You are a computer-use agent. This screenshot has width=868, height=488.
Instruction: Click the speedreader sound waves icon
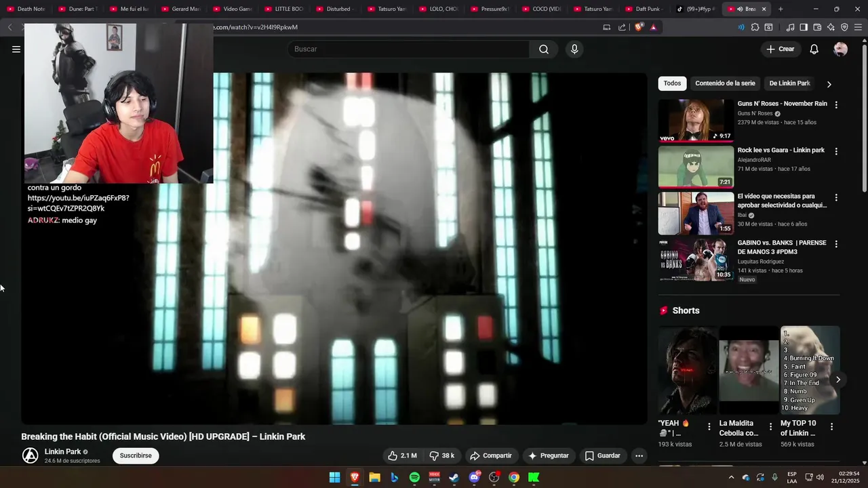coord(741,27)
